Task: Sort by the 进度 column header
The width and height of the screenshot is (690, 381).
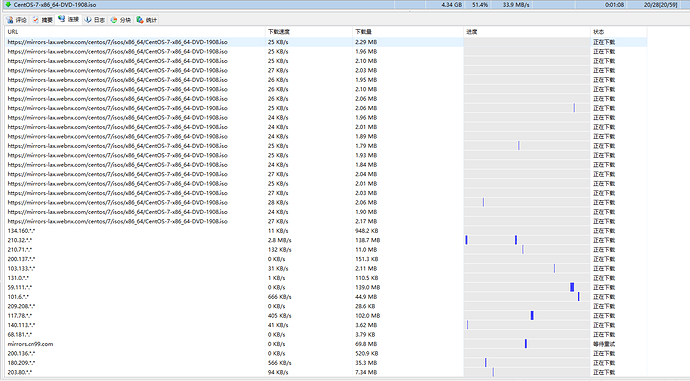Action: [527, 32]
